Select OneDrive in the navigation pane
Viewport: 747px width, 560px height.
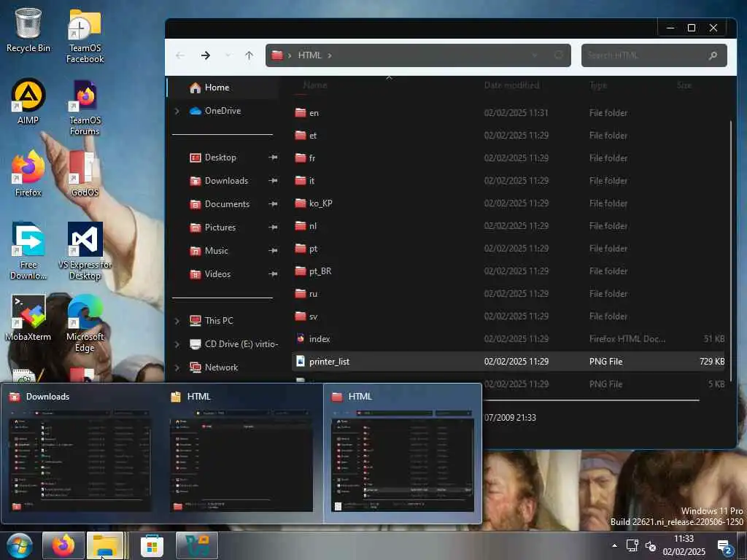tap(222, 111)
